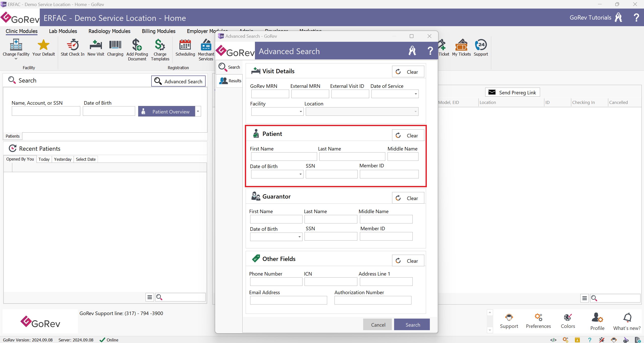Click the Your Default star icon
The height and width of the screenshot is (343, 644).
[x=44, y=45]
